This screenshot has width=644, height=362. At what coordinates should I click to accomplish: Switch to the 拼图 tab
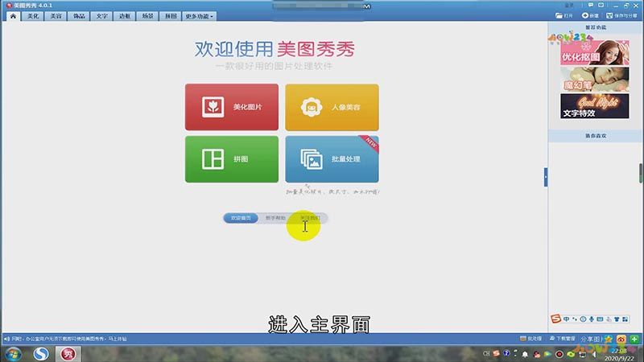pyautogui.click(x=171, y=16)
